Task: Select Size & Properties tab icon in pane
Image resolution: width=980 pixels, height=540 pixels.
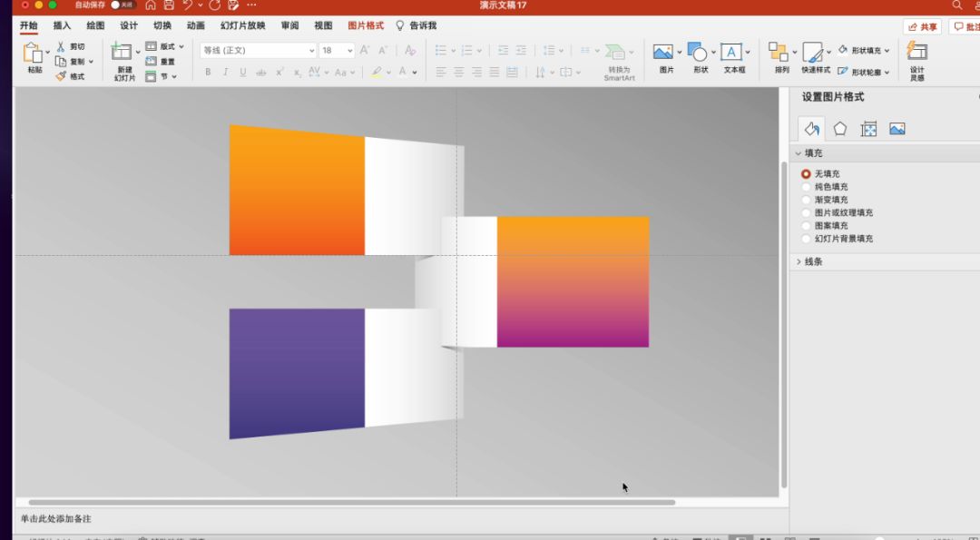Action: pos(868,129)
